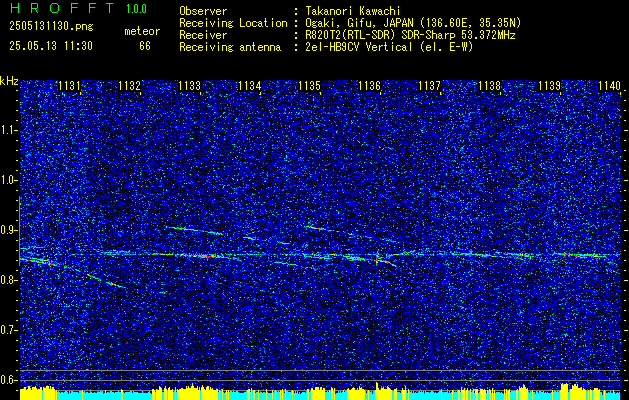Viewport: 629px width, 400px height.
Task: Select the Ogaki, Gifu, JAPAN location text
Action: (x=413, y=23)
